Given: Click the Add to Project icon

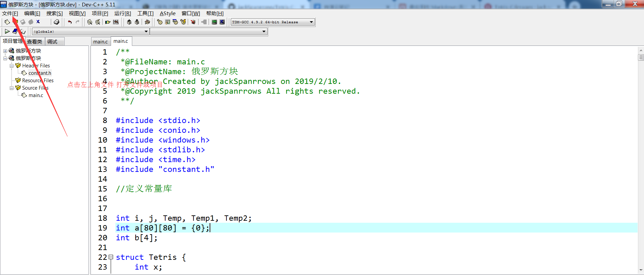Looking at the screenshot, I should tap(129, 22).
